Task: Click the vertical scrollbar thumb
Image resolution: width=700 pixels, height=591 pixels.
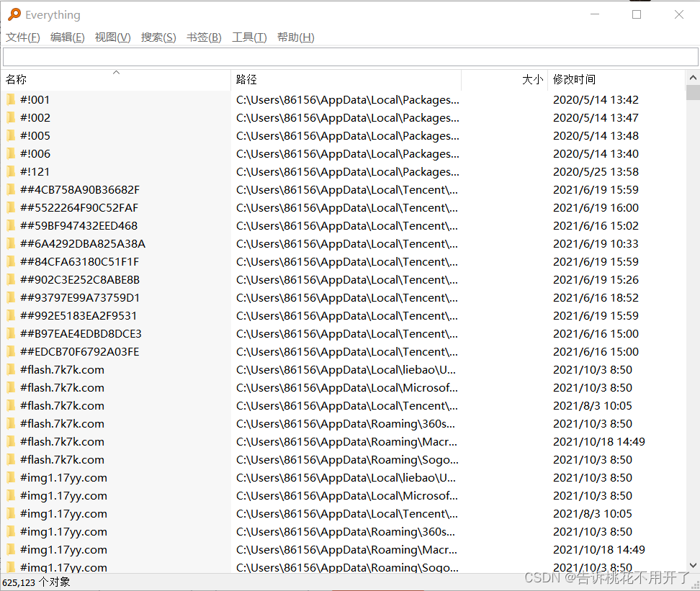Action: click(693, 92)
